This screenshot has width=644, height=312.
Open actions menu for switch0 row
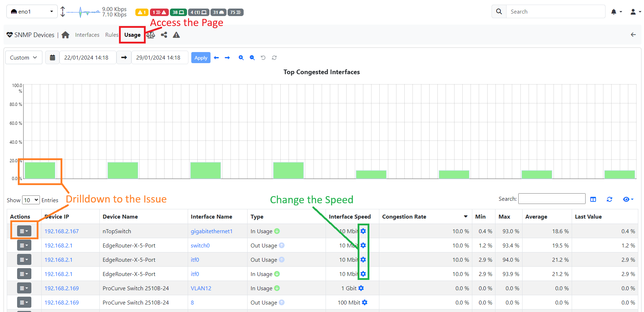(x=24, y=245)
